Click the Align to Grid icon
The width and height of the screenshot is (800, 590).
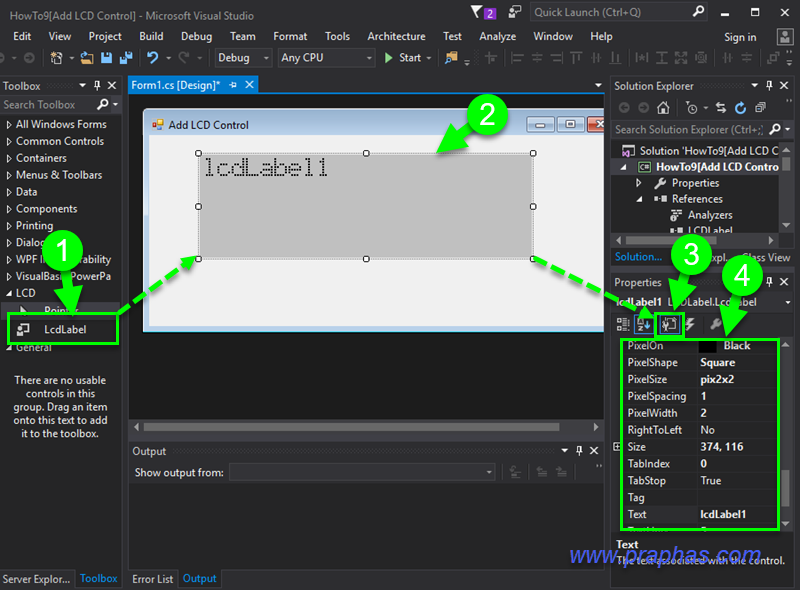click(x=491, y=58)
